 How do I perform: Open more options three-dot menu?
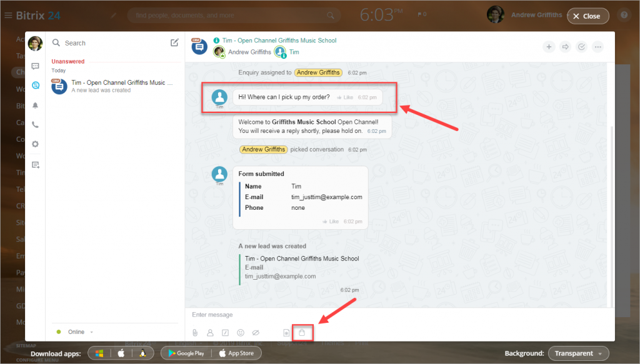(x=598, y=47)
